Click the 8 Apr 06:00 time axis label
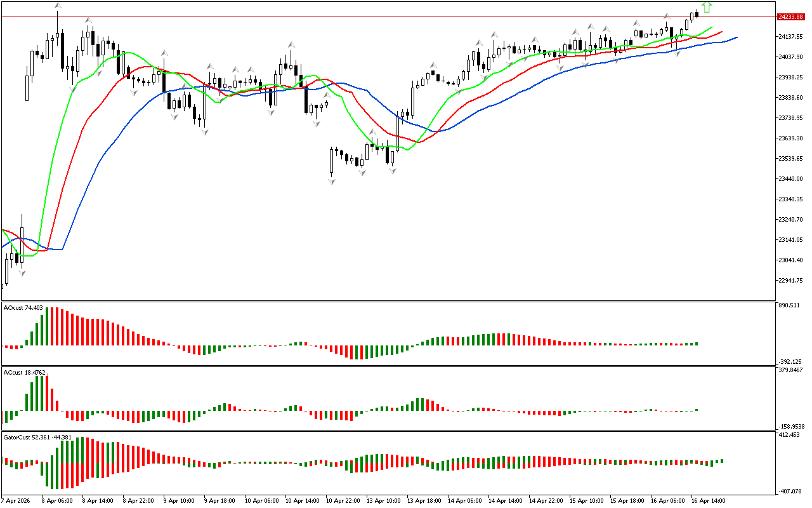Screen dimensions: 812x508 [x=58, y=500]
